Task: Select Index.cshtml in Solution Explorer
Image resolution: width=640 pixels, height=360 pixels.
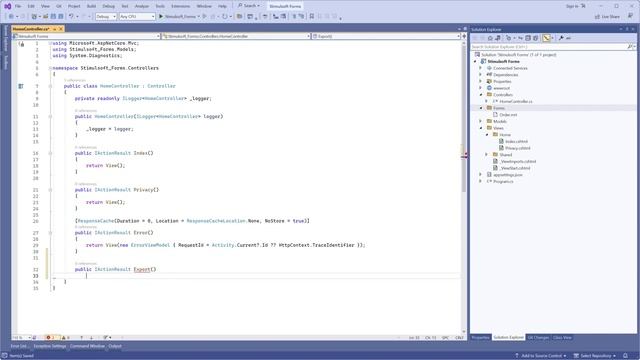Action: click(516, 141)
